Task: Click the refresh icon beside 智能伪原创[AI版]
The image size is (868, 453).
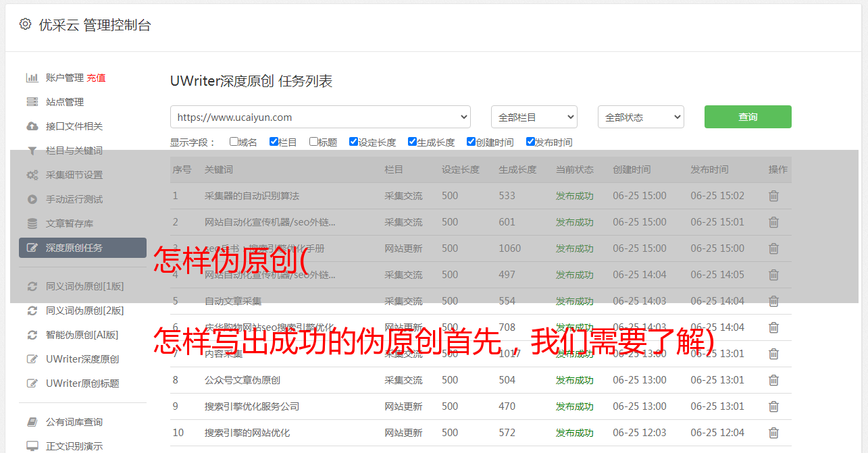Action: tap(32, 335)
